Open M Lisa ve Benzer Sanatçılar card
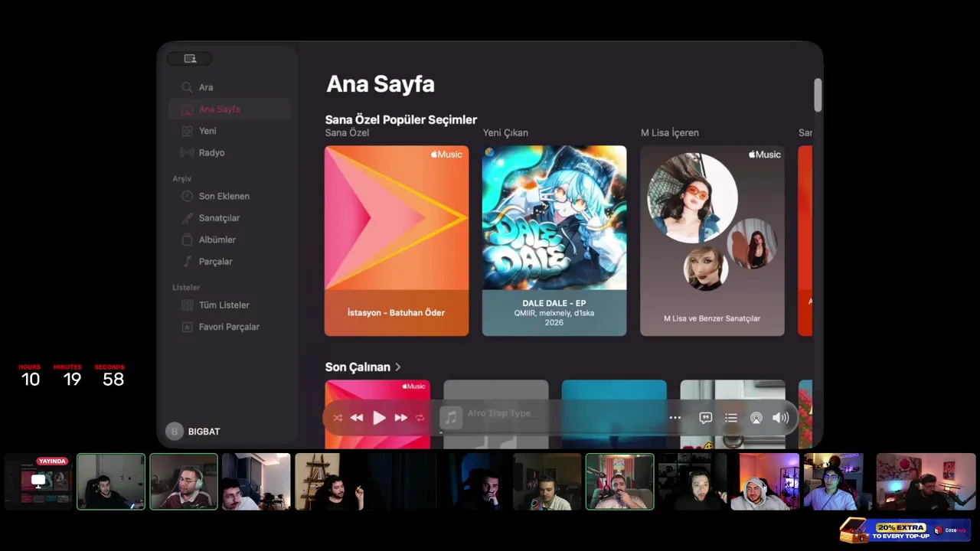The width and height of the screenshot is (980, 551). [712, 241]
